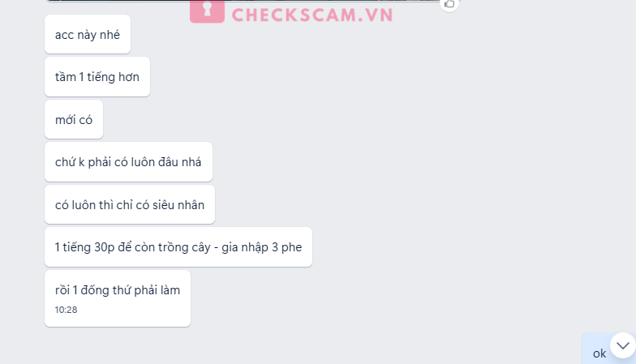This screenshot has width=636, height=364.
Task: Select the "acc này nhé" message
Action: [88, 34]
